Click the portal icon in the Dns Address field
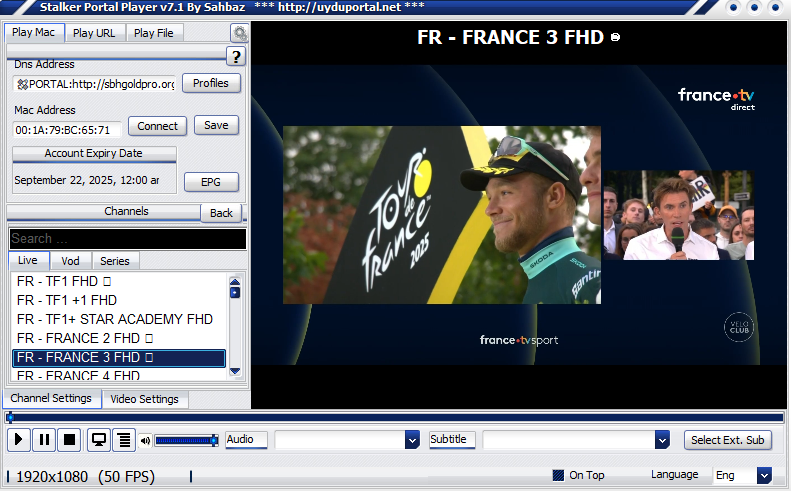The image size is (791, 491). pyautogui.click(x=22, y=84)
